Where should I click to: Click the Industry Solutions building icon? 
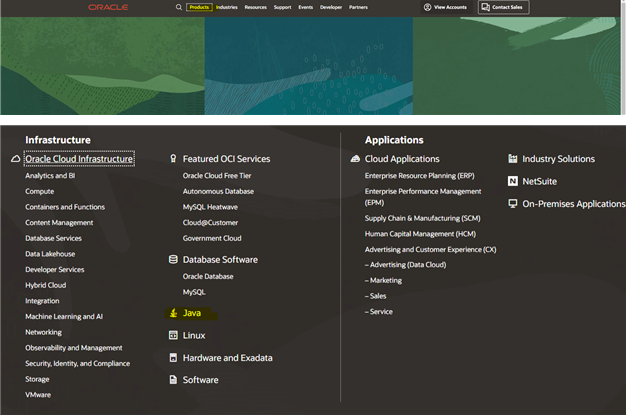pos(513,159)
